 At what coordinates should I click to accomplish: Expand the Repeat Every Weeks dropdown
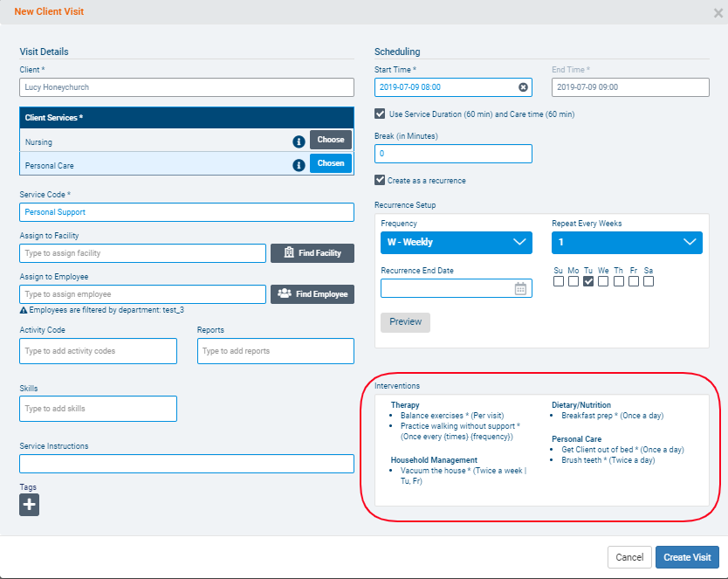point(627,242)
